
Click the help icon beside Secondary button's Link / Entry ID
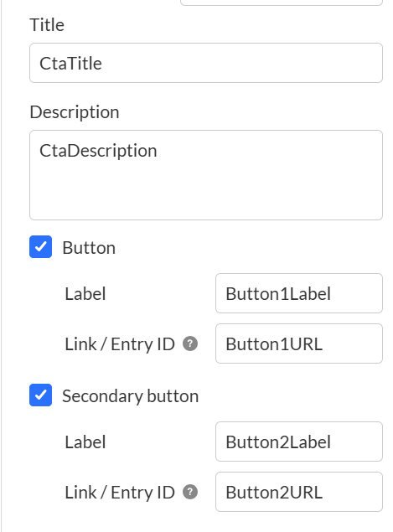click(190, 492)
